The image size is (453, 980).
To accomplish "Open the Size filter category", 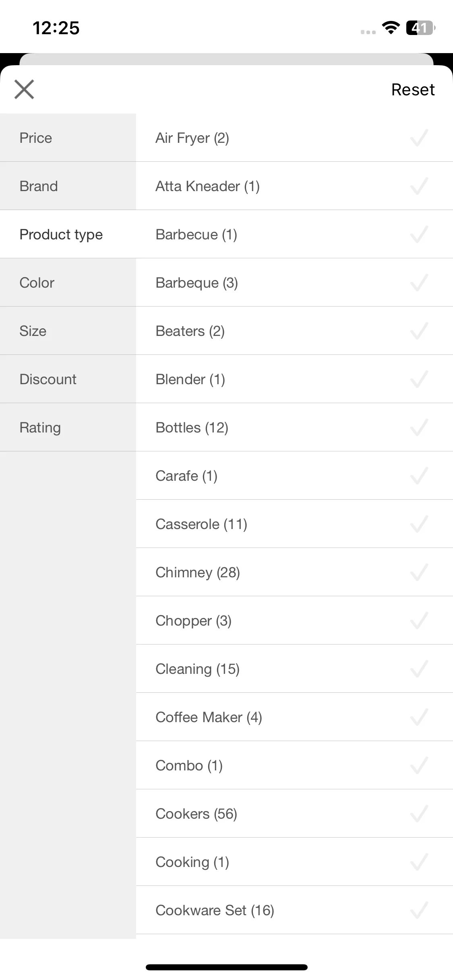I will 68,331.
